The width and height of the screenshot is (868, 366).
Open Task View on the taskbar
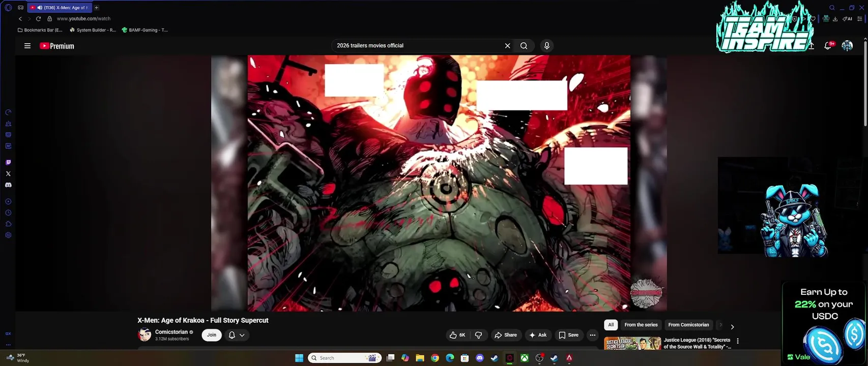tap(390, 358)
